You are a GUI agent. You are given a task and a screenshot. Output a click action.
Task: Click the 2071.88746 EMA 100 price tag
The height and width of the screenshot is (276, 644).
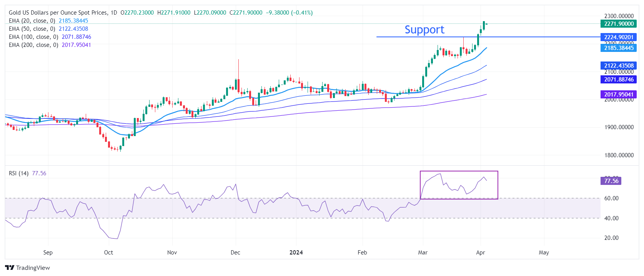[x=618, y=80]
